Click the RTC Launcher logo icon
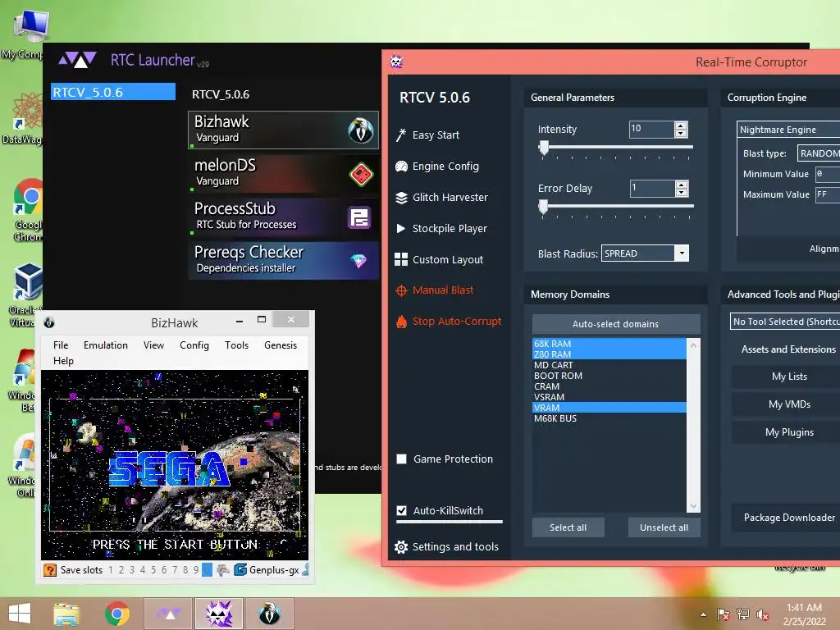 [78, 59]
